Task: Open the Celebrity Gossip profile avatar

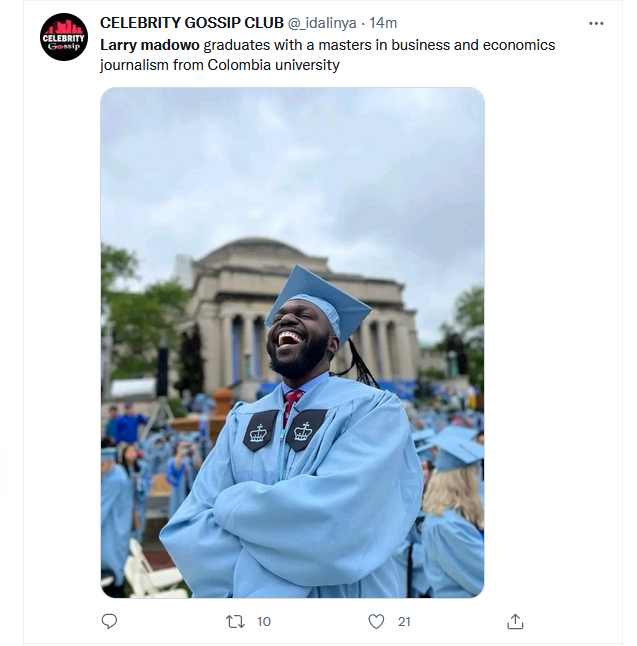Action: click(64, 37)
